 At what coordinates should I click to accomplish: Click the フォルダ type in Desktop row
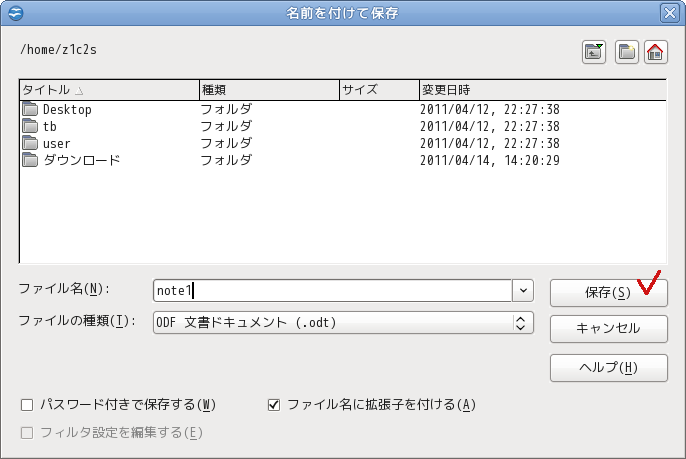226,109
